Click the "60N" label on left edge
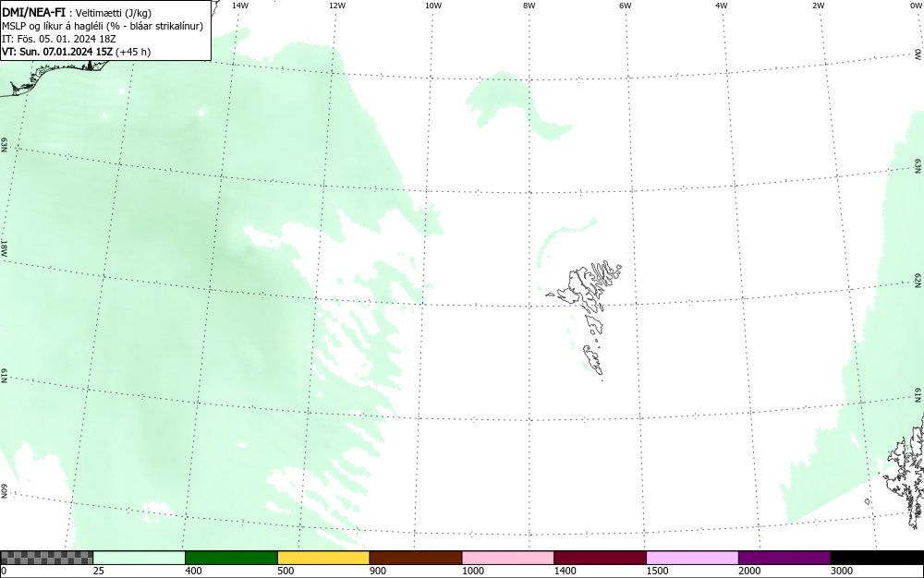 [4, 491]
